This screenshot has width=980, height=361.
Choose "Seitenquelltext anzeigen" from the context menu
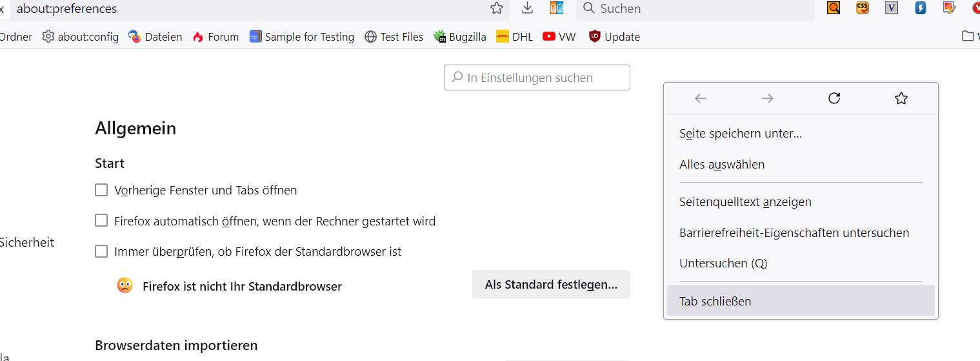click(745, 202)
